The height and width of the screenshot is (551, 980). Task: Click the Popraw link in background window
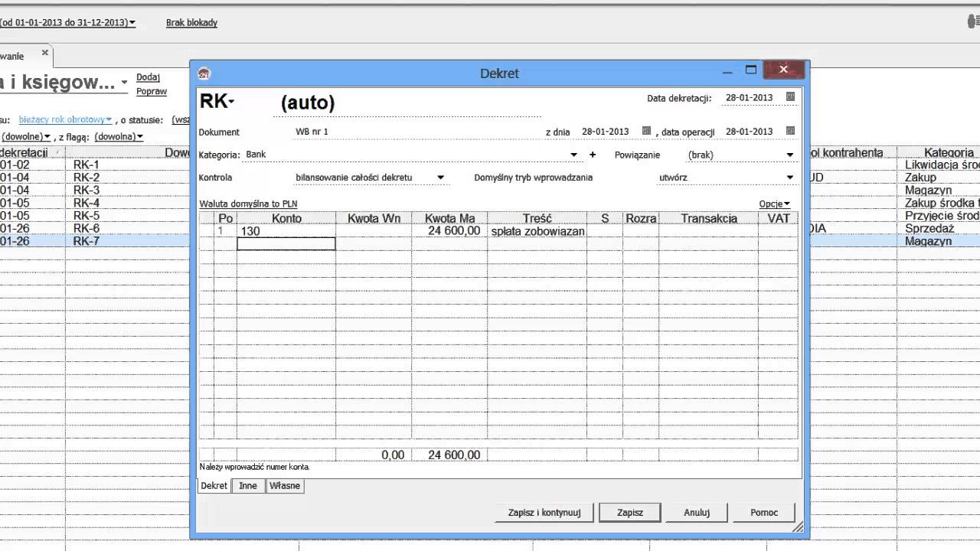(x=152, y=92)
